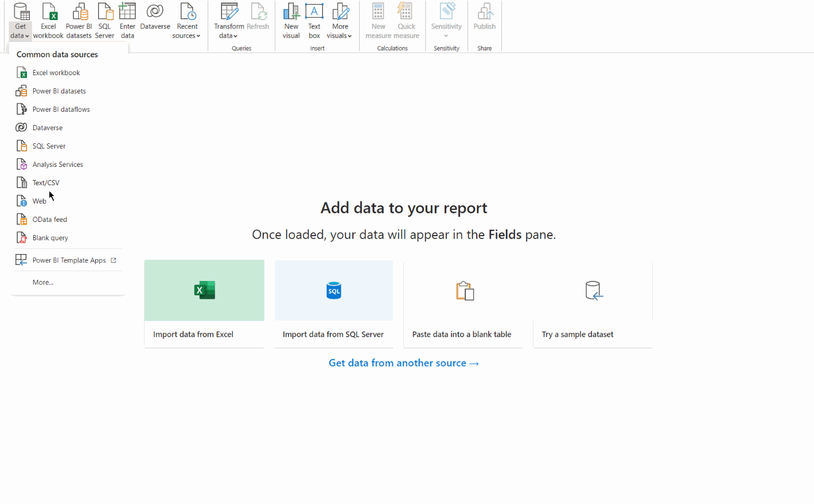Click the Publish ribbon button

(x=485, y=17)
